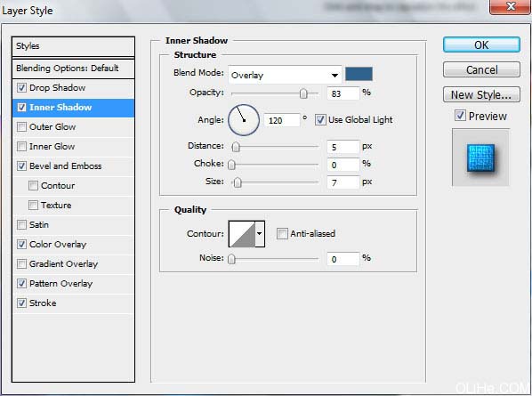Uncheck the Drop Shadow effect checkbox
Image resolution: width=532 pixels, height=396 pixels.
click(x=21, y=87)
